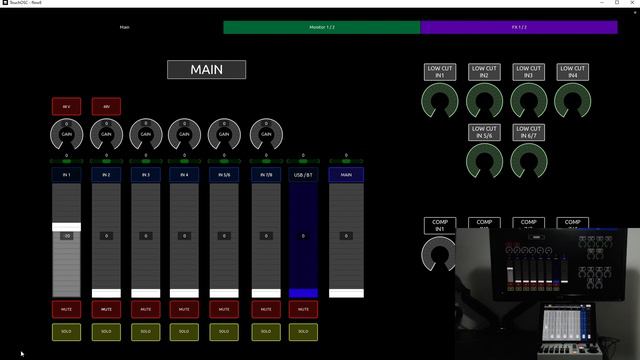Screen dimensions: 640x360
Task: Click the blue USB / BT fader handle
Action: click(303, 293)
